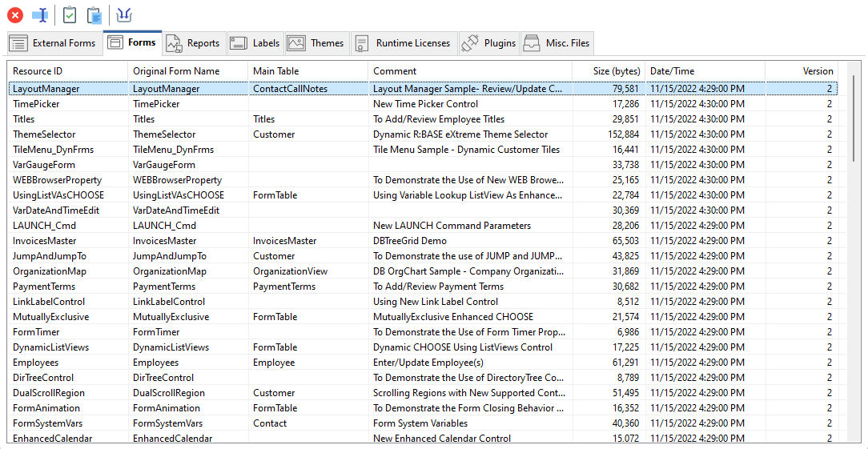The width and height of the screenshot is (868, 449).
Task: Select the FormTimer resource row
Action: click(x=423, y=332)
